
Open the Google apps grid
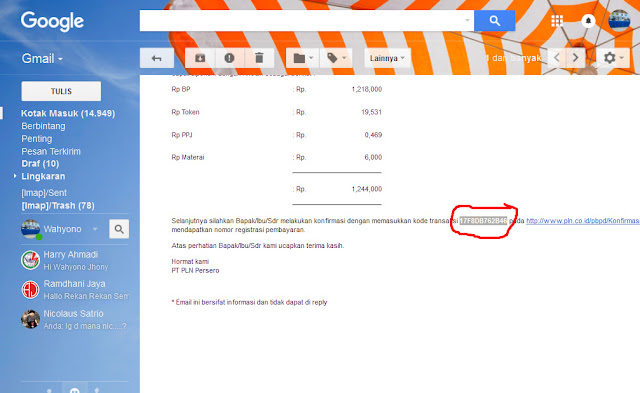(557, 21)
